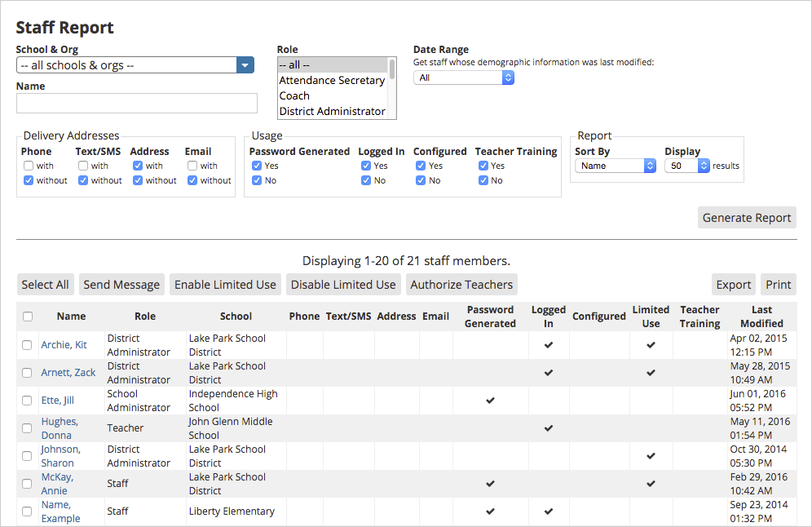The image size is (812, 527).
Task: Uncheck Password Generated 'Yes'
Action: tap(255, 166)
